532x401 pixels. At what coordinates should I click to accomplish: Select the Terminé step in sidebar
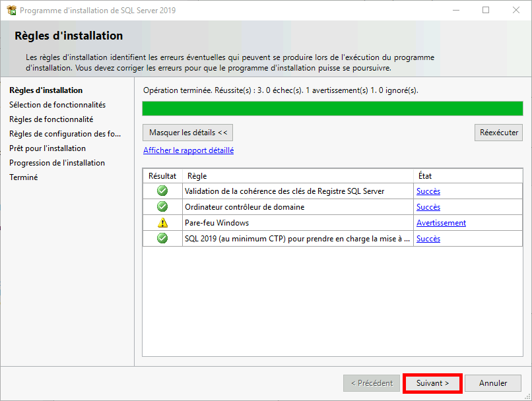pos(23,177)
